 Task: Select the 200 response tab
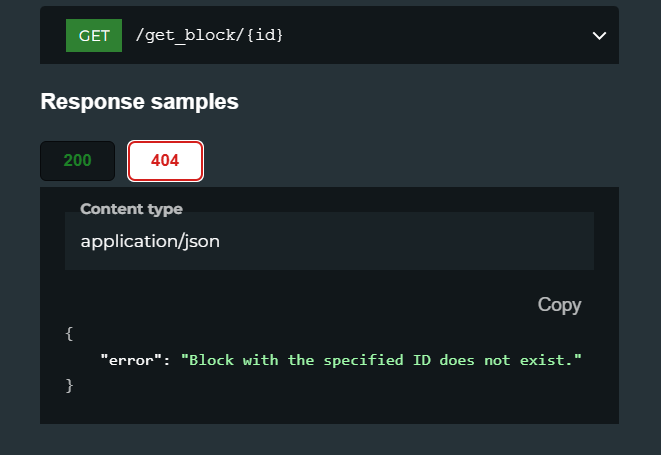[78, 161]
